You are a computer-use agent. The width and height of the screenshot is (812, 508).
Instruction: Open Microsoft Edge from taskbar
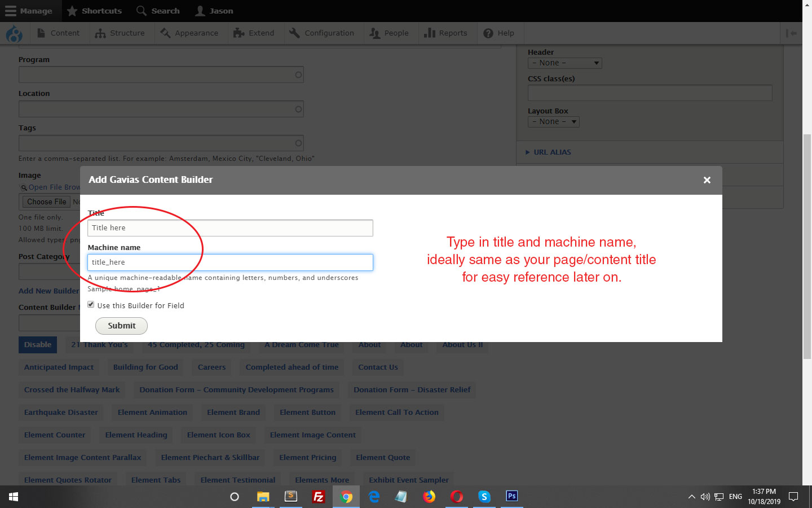point(374,497)
